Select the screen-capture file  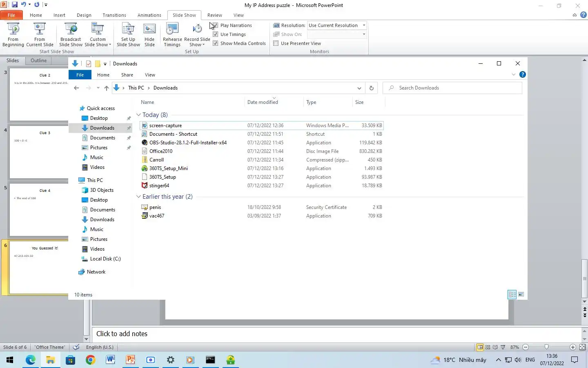tap(261, 126)
